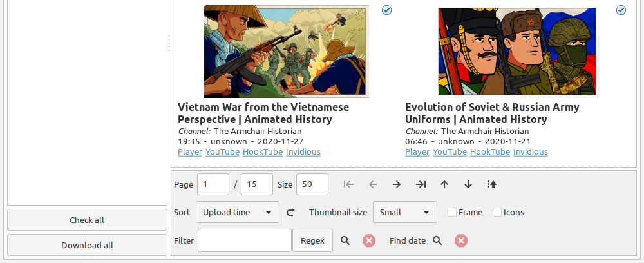Click the page Size field showing 50
The height and width of the screenshot is (263, 644).
click(x=312, y=184)
